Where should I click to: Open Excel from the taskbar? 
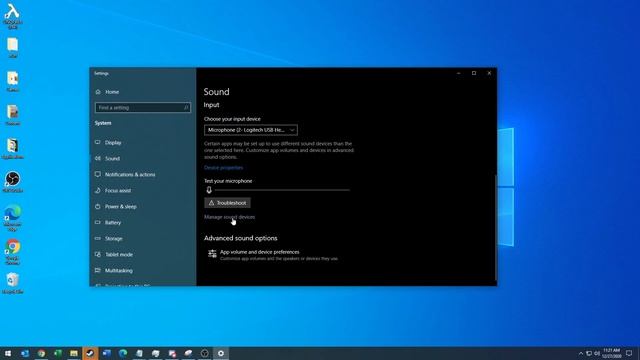pos(58,353)
